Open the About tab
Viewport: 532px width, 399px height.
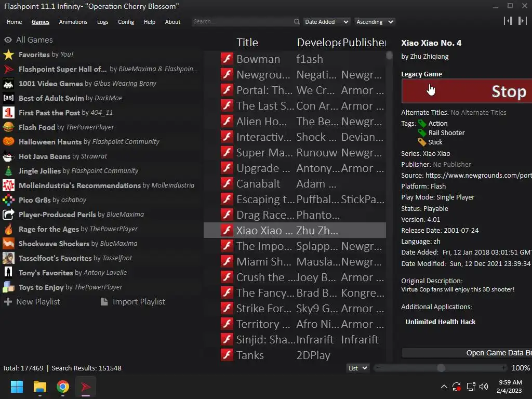172,22
